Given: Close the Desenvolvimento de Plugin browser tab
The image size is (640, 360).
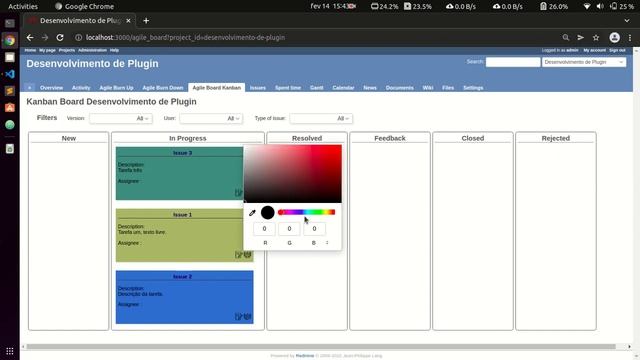Looking at the screenshot, I should [x=128, y=20].
